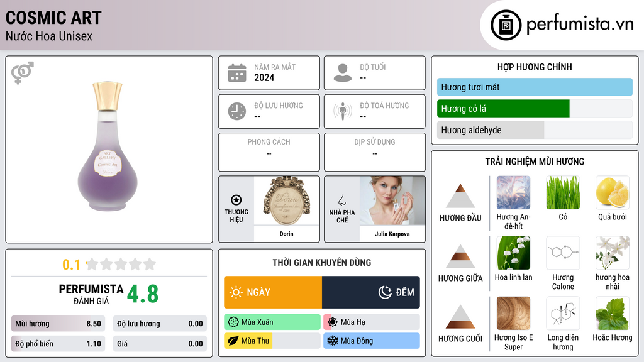Open the Julia Karpova perfumer name link
This screenshot has height=362, width=644.
pos(392,234)
